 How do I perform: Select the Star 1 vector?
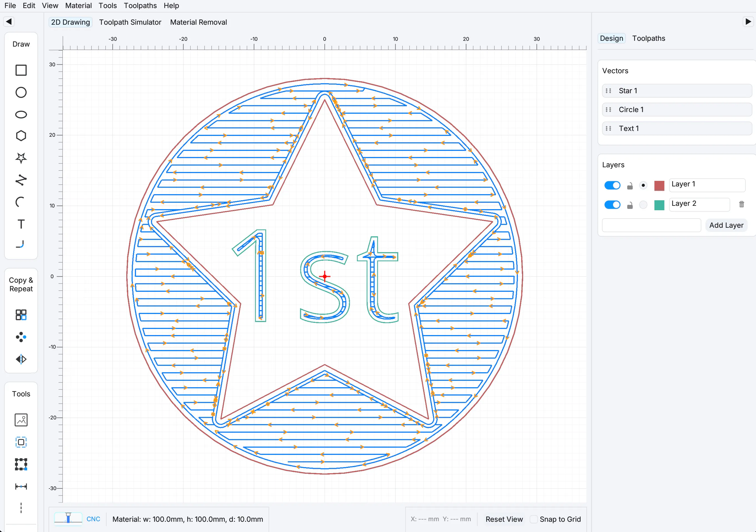[x=677, y=91]
